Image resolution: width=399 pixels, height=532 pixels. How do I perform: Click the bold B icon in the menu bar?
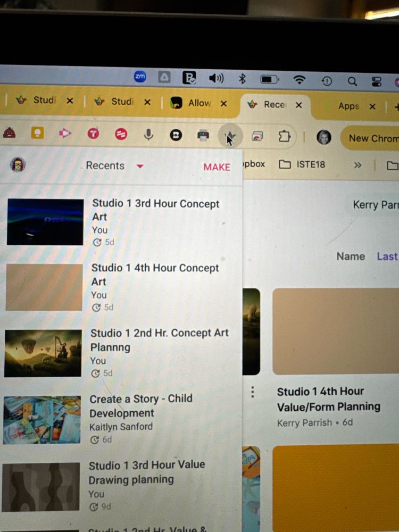coord(189,78)
